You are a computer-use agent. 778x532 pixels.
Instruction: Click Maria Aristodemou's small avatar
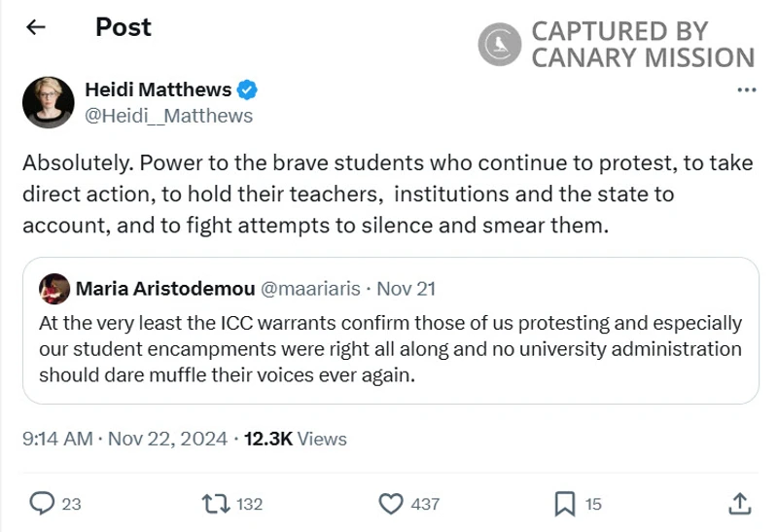point(54,289)
